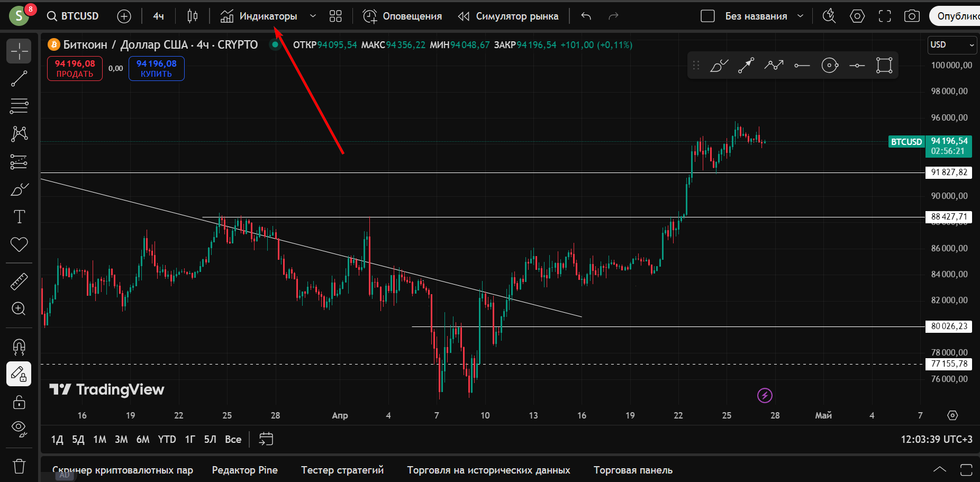Screen dimensions: 980x482
Task: Expand the bottom panel with chevron up
Action: click(x=940, y=469)
